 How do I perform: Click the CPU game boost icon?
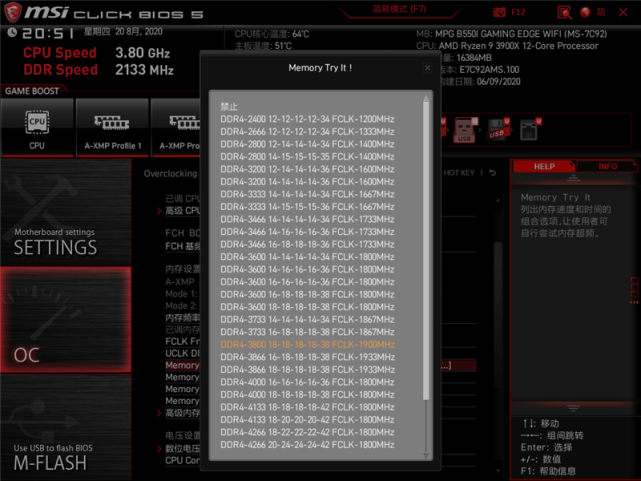pyautogui.click(x=37, y=128)
